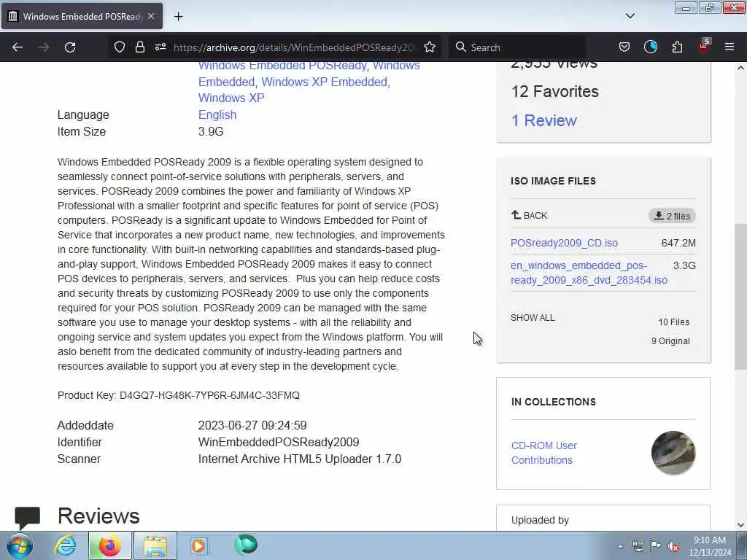This screenshot has width=747, height=560.
Task: Select the Product Key text line
Action: point(179,395)
